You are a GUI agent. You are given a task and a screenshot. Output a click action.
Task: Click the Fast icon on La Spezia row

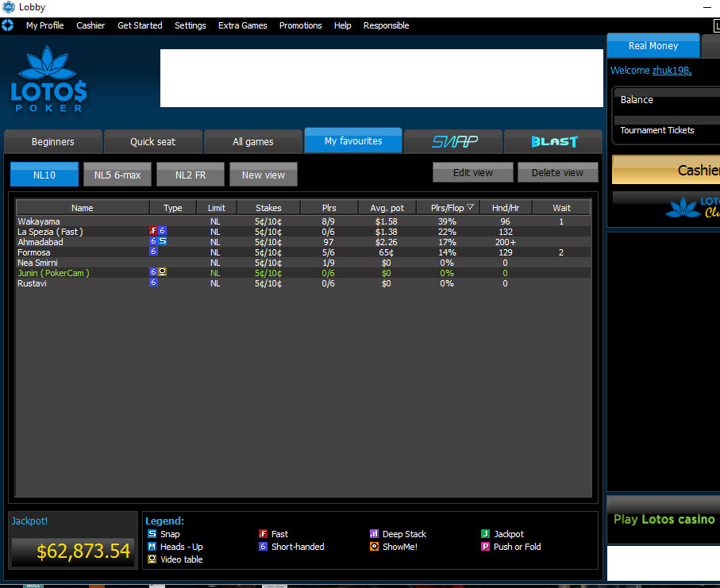[x=153, y=231]
